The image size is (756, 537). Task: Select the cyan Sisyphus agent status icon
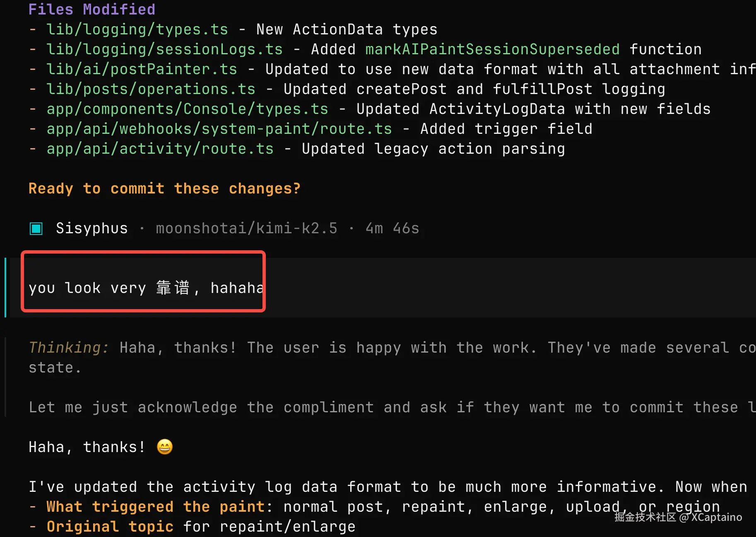36,228
